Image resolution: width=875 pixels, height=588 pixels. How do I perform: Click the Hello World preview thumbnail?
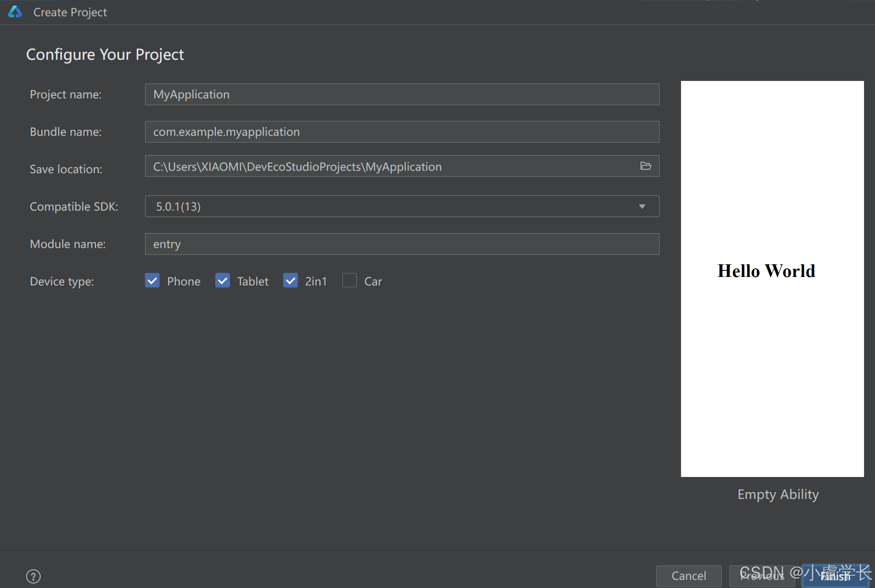tap(772, 279)
